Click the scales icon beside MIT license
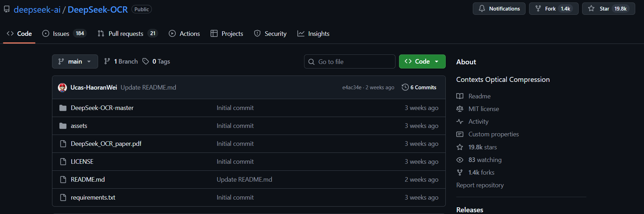 (x=460, y=109)
